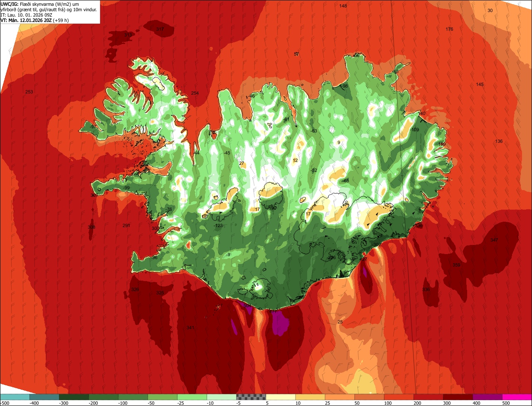Click the 'IT: Lau. 10. 01. 2026 09Z' line
The image size is (532, 406).
[26, 15]
